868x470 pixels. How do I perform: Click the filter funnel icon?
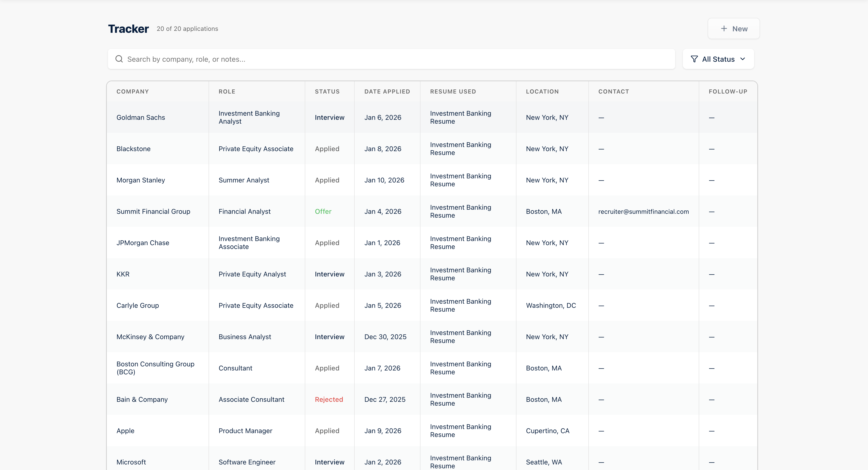tap(694, 59)
